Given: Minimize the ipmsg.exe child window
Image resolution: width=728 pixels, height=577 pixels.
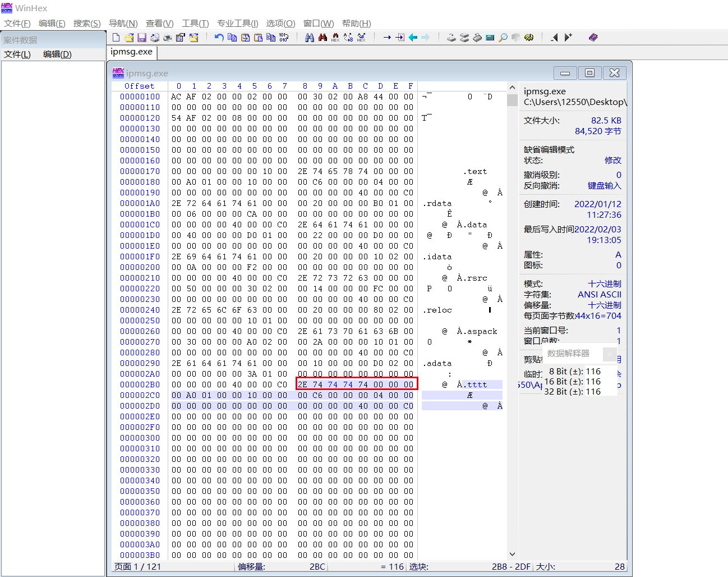Looking at the screenshot, I should [x=565, y=73].
